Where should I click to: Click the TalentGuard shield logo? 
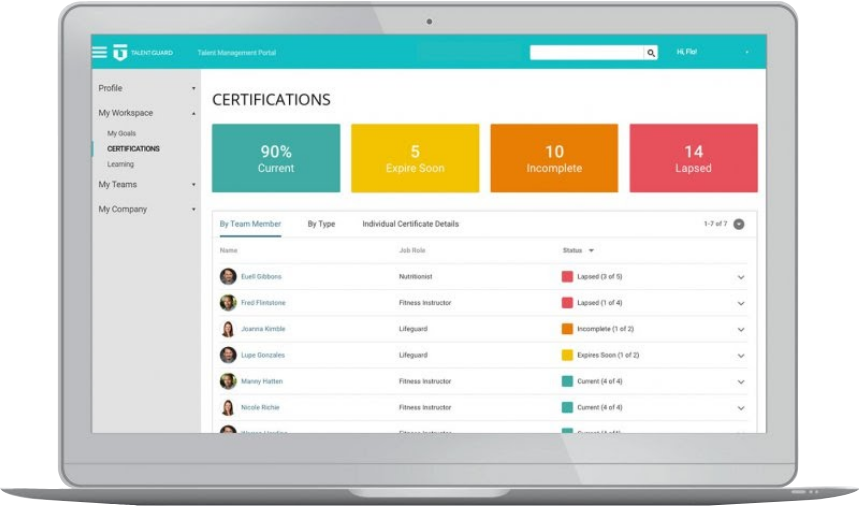pyautogui.click(x=120, y=52)
